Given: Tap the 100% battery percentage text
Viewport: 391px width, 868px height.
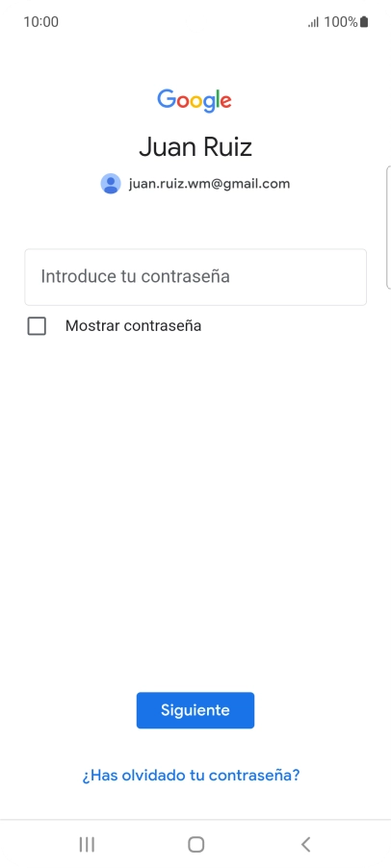Looking at the screenshot, I should tap(341, 22).
